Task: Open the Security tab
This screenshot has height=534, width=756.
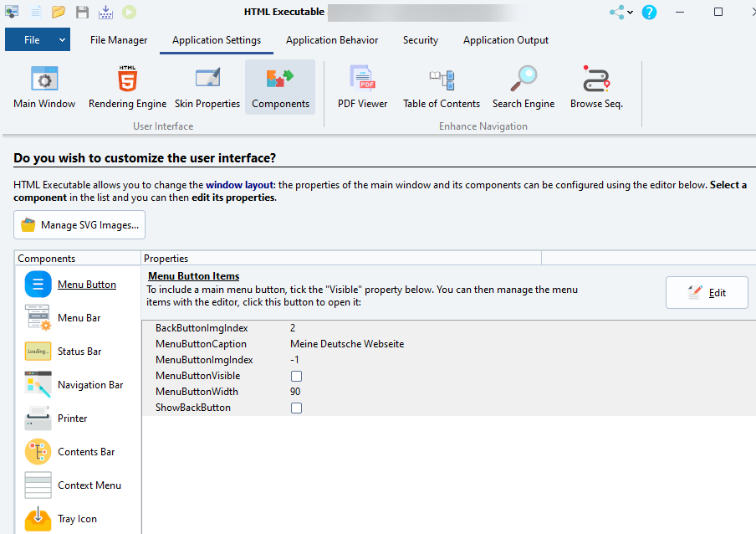Action: (x=420, y=40)
